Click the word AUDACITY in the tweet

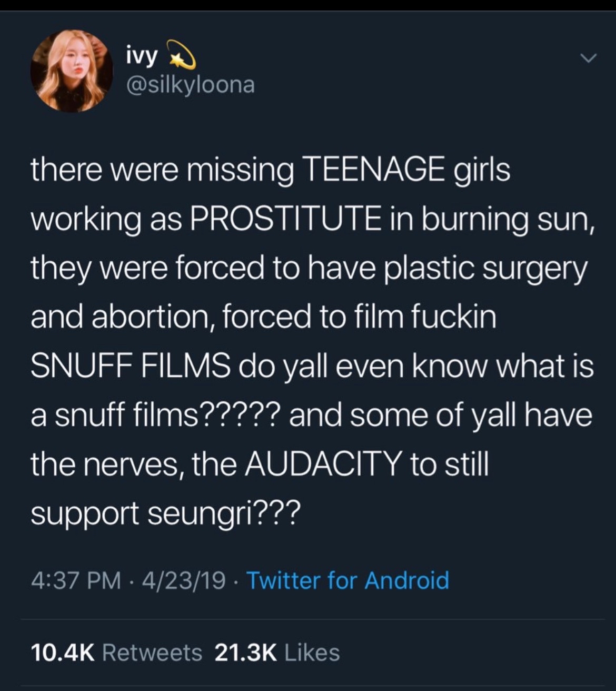click(322, 464)
